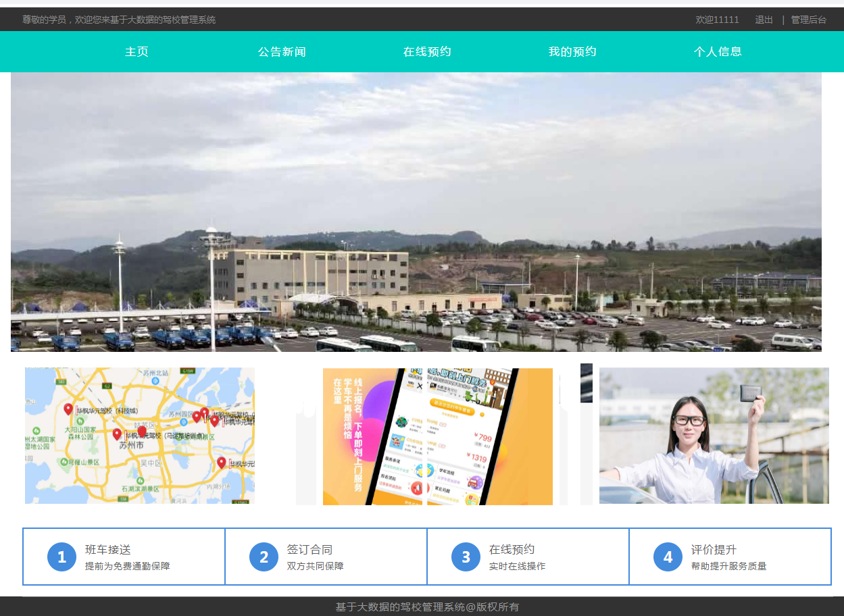This screenshot has width=844, height=616.
Task: Click the number 1 circle icon
Action: tap(61, 557)
